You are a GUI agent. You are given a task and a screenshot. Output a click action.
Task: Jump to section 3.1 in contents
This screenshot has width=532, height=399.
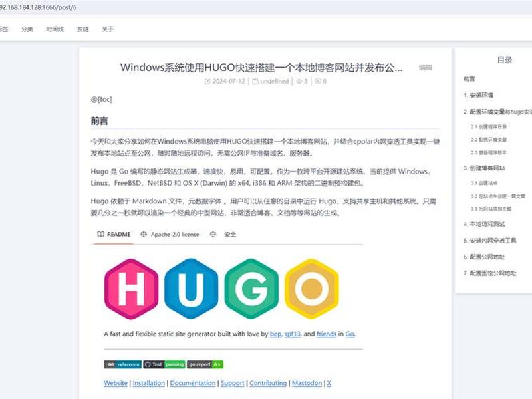(484, 183)
